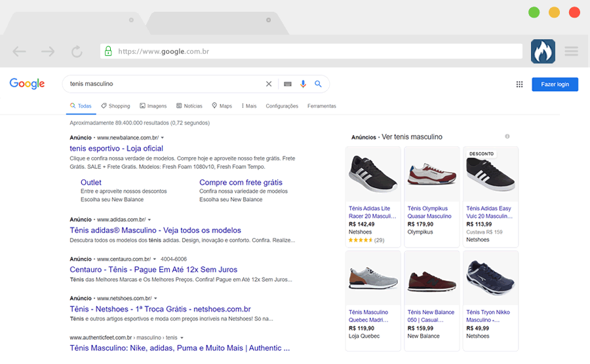Click the yellow window control button
Screen dimensions: 590x364
tap(554, 12)
